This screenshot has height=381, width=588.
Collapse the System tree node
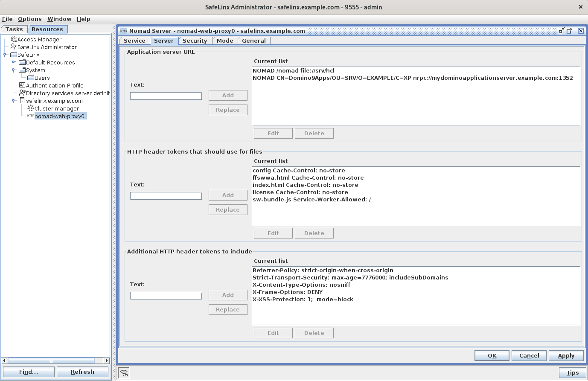click(13, 70)
